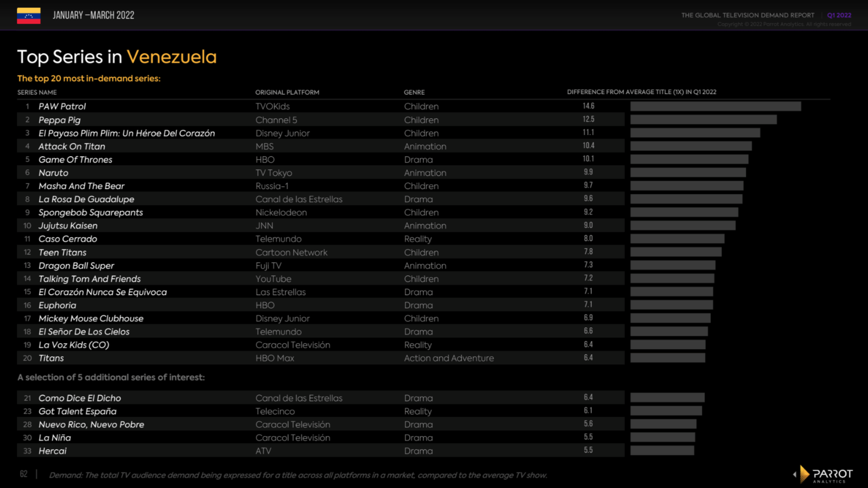Click the PAW Patrol demand bar
The width and height of the screenshot is (868, 488).
(x=715, y=106)
